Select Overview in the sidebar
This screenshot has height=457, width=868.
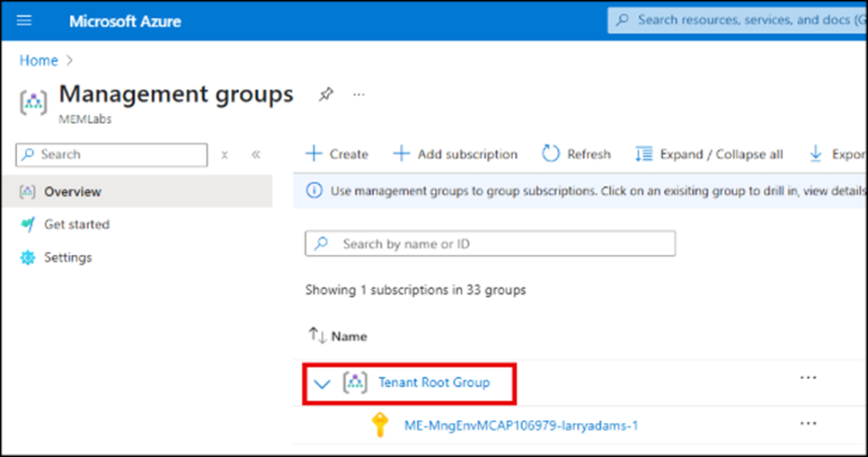click(x=137, y=191)
